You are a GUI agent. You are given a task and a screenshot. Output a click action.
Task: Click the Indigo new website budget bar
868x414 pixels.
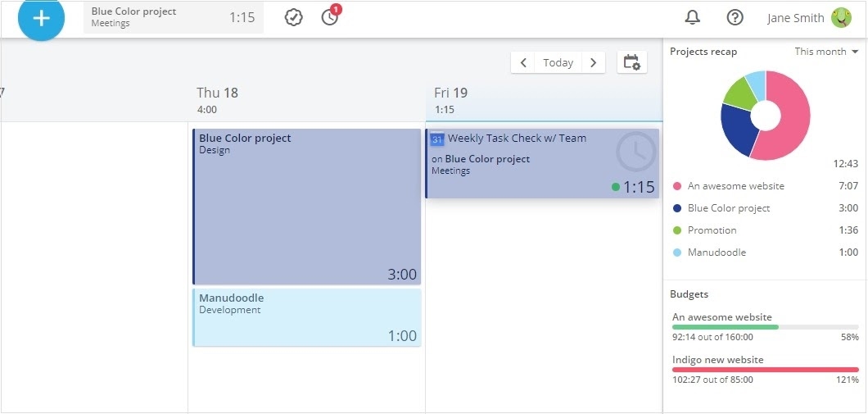765,370
